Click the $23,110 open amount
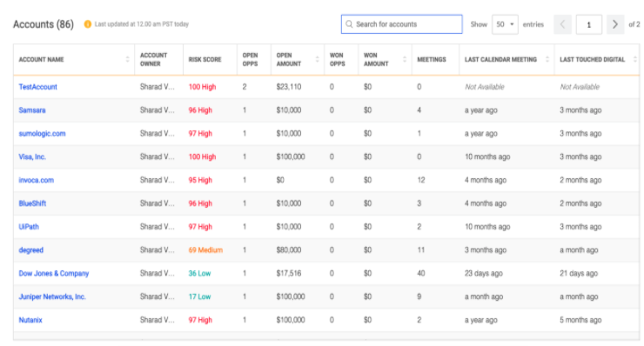644x346 pixels. click(289, 87)
